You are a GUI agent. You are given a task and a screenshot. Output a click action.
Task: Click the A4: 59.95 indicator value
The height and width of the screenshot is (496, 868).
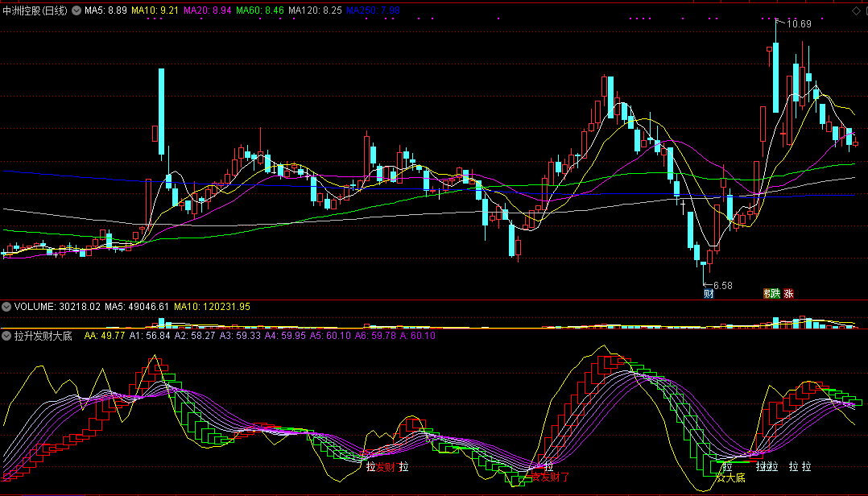pyautogui.click(x=285, y=336)
